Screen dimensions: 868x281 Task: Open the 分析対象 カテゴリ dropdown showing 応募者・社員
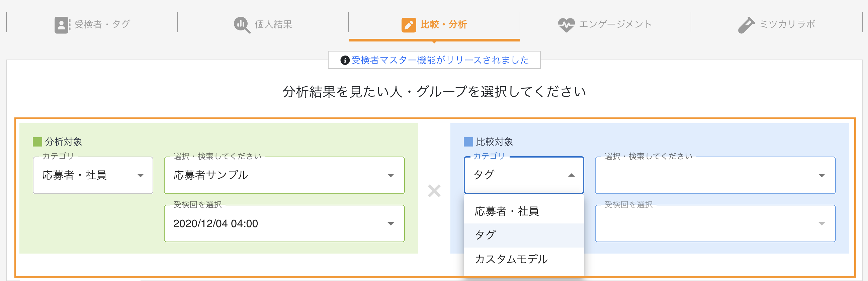(93, 175)
